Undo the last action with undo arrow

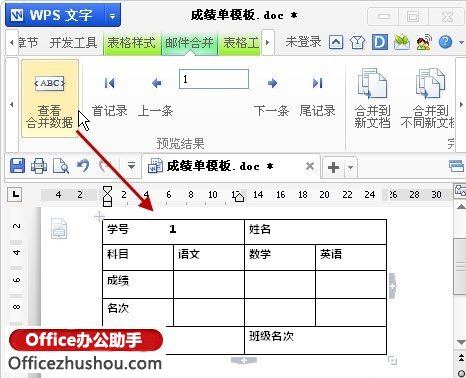click(x=83, y=166)
